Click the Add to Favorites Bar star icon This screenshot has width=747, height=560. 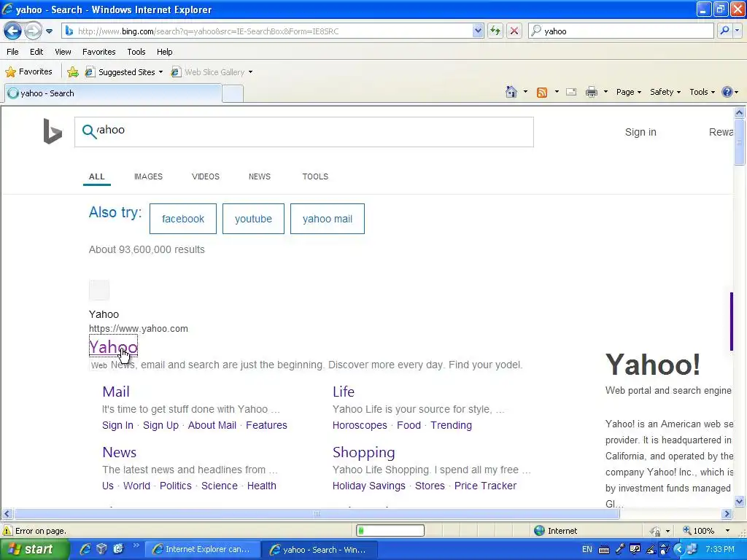pyautogui.click(x=73, y=72)
